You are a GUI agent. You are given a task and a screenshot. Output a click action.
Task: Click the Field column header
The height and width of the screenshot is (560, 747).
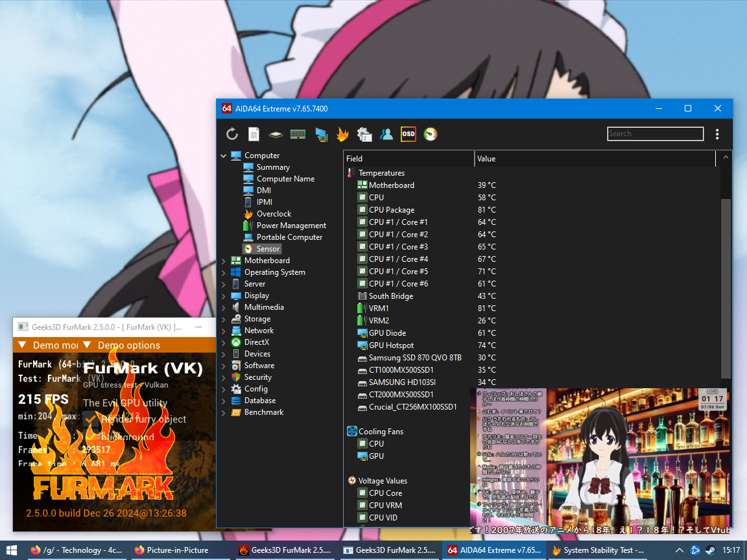click(409, 159)
